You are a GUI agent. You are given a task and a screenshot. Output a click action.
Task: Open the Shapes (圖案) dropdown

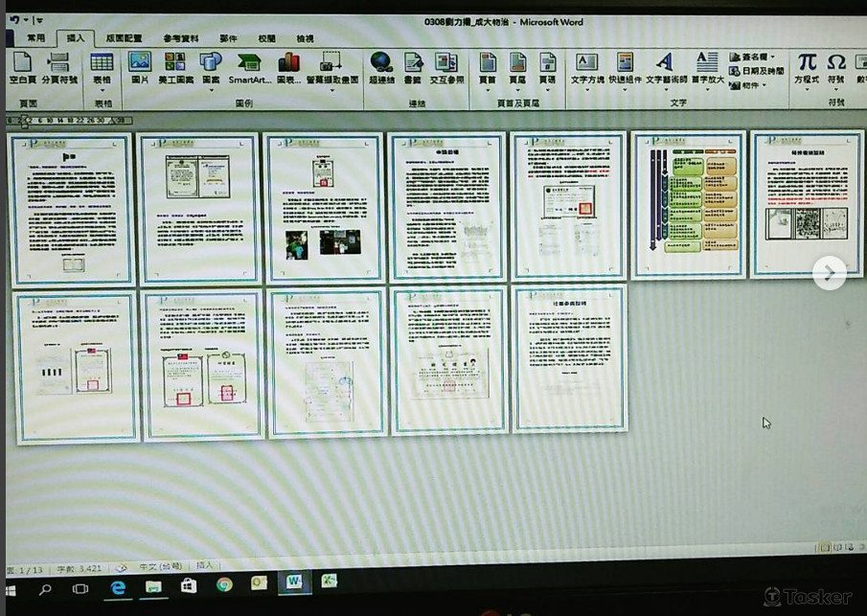coord(211,68)
